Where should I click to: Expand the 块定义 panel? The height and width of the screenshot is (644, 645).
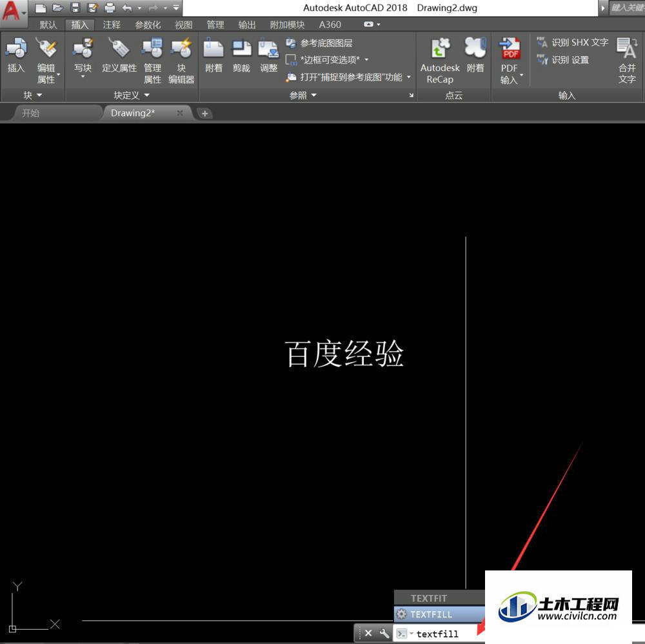[132, 96]
